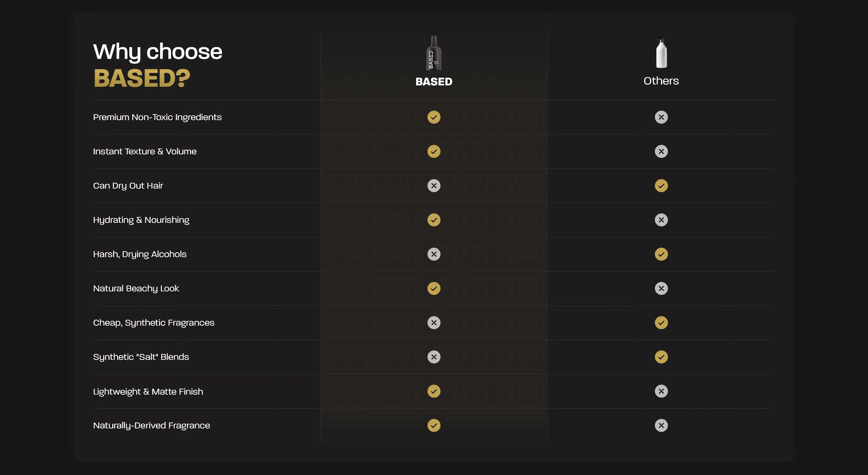Viewport: 868px width, 475px height.
Task: Click the gold BASED? heading text
Action: [x=142, y=79]
